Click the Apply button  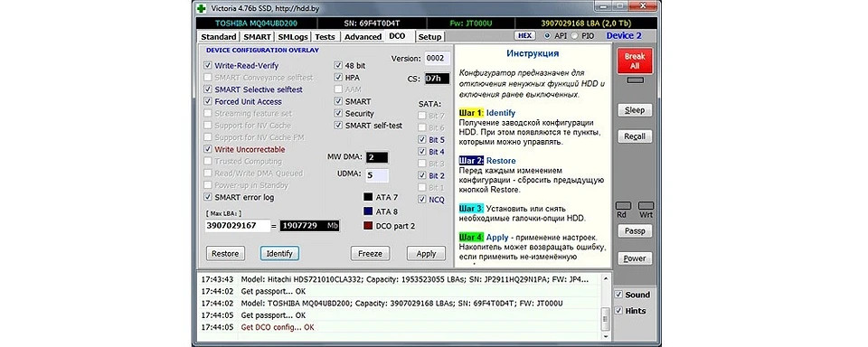tap(426, 253)
